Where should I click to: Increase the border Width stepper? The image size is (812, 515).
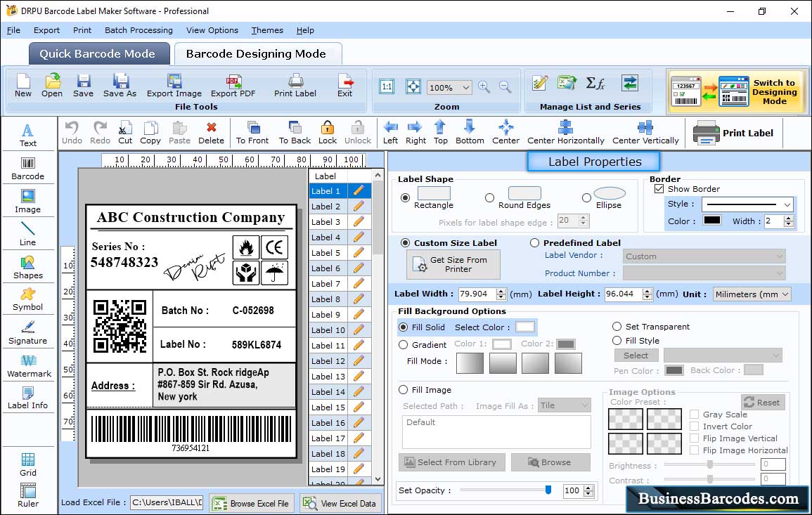point(789,218)
